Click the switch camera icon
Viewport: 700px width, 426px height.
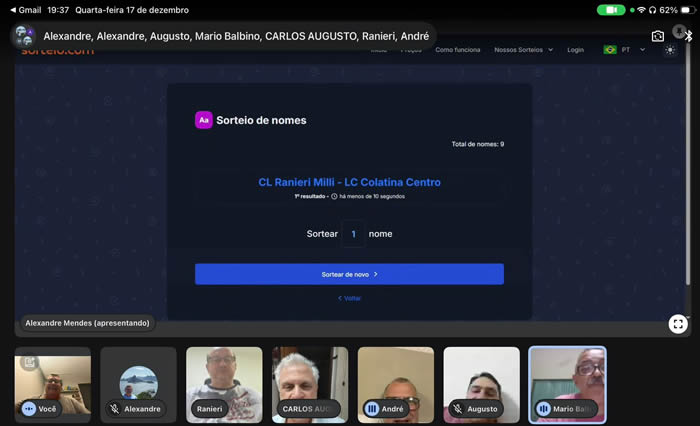(658, 36)
